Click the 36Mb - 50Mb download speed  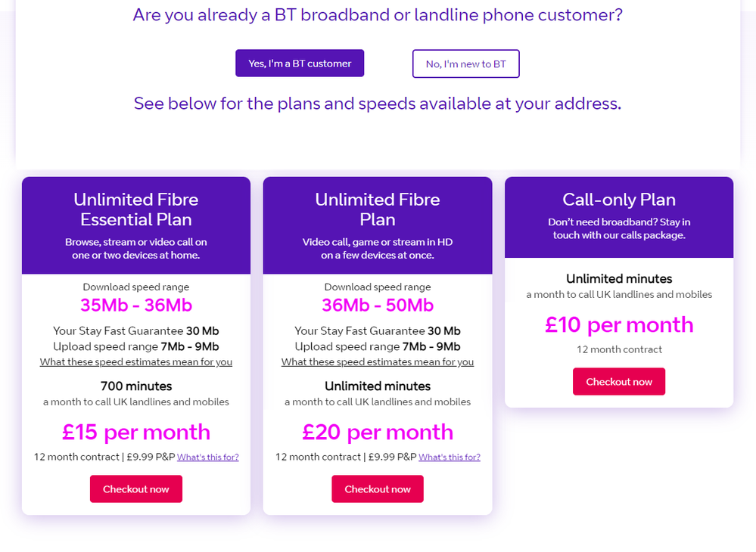[378, 305]
